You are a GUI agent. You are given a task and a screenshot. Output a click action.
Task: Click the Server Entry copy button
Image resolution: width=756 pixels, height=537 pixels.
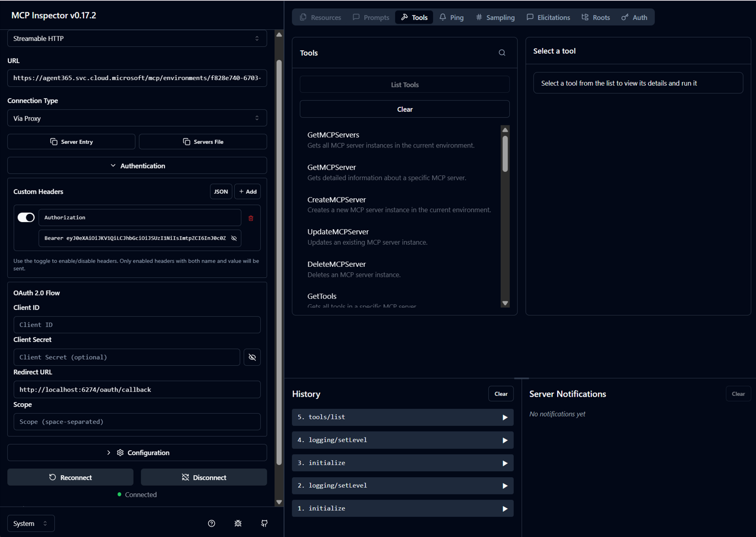coord(71,142)
